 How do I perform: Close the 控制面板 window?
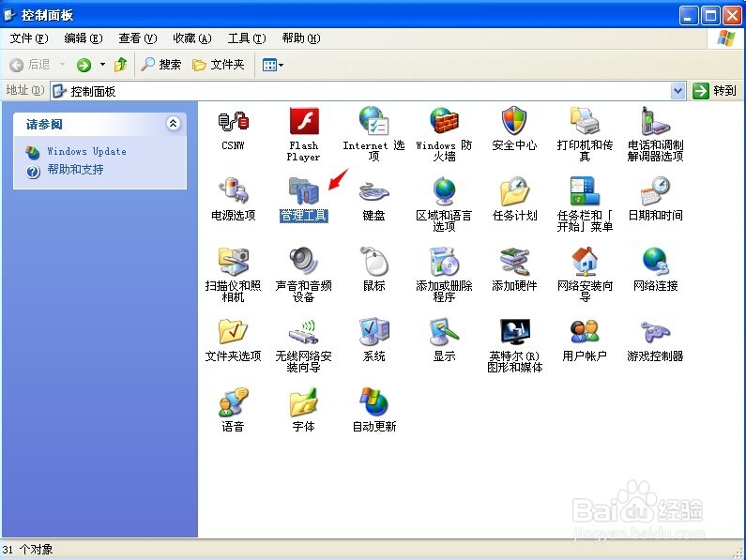(x=733, y=16)
